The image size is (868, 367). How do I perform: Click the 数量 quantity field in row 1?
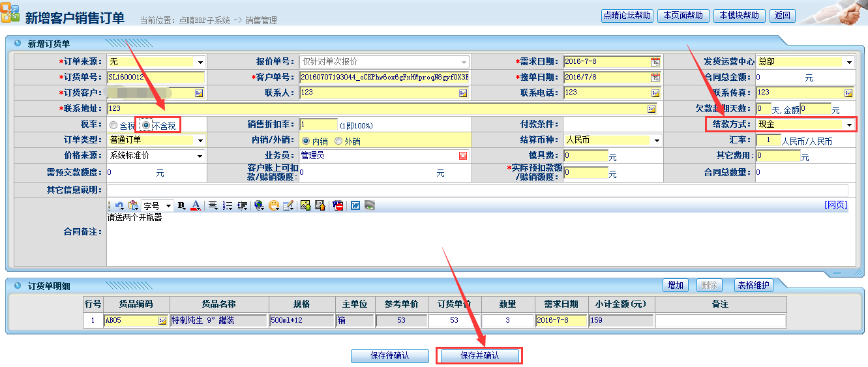[x=507, y=321]
